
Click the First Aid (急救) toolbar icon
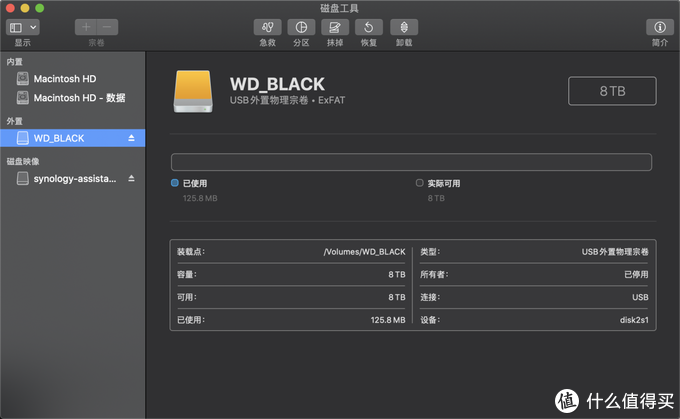(x=267, y=27)
